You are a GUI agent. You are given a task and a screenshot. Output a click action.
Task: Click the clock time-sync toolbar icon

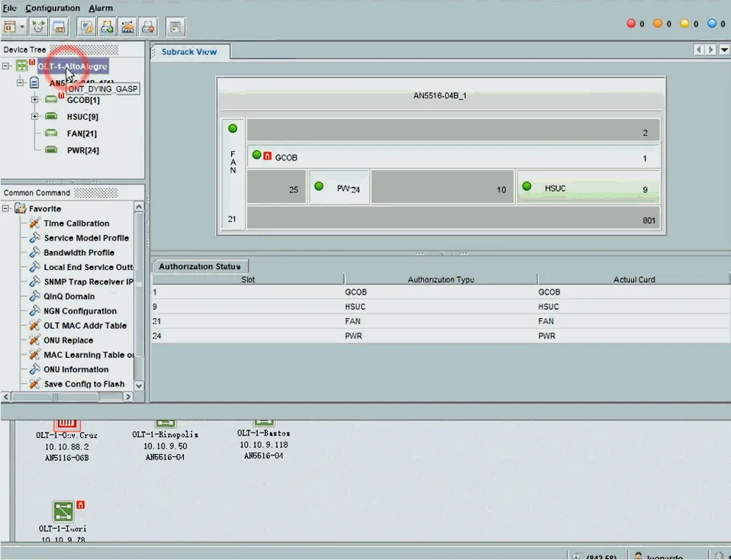click(39, 27)
